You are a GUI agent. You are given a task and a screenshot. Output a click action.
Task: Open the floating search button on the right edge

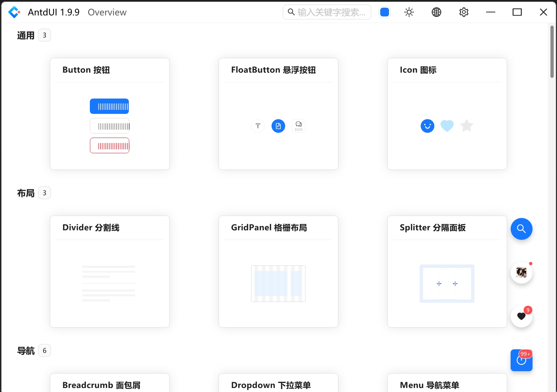point(521,229)
